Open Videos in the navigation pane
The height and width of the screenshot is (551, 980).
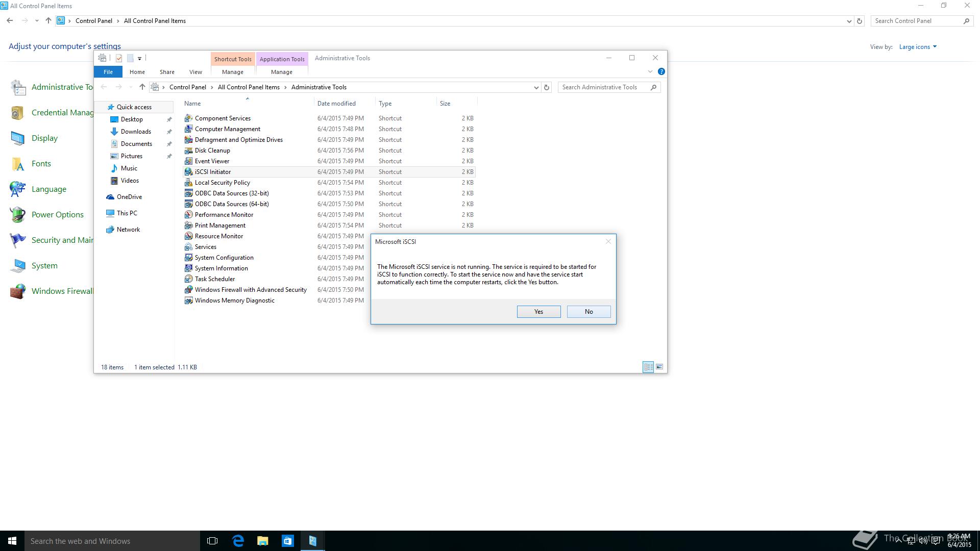tap(130, 181)
